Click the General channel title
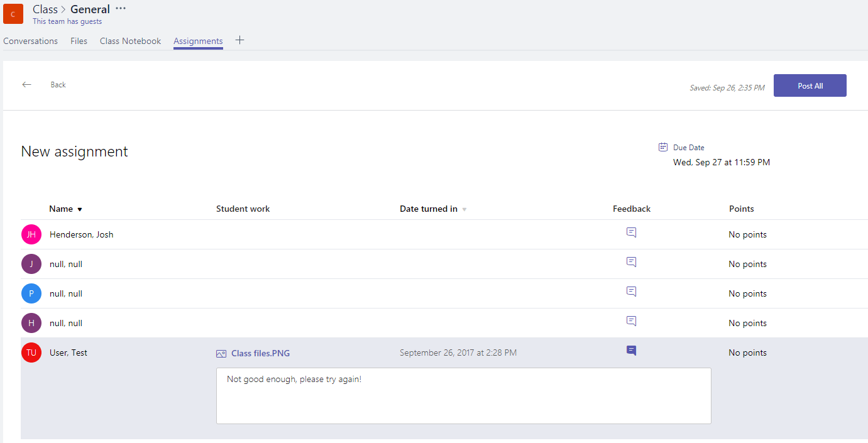 click(90, 9)
